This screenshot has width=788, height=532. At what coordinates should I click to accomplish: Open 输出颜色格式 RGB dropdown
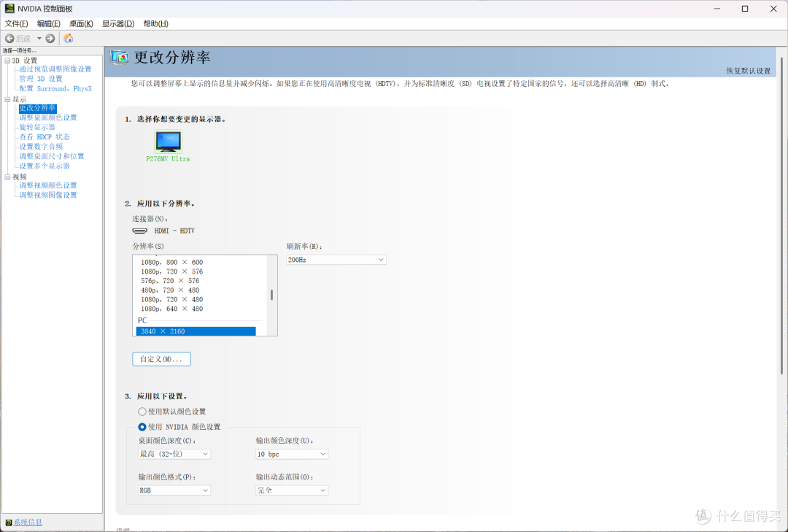[x=174, y=490]
